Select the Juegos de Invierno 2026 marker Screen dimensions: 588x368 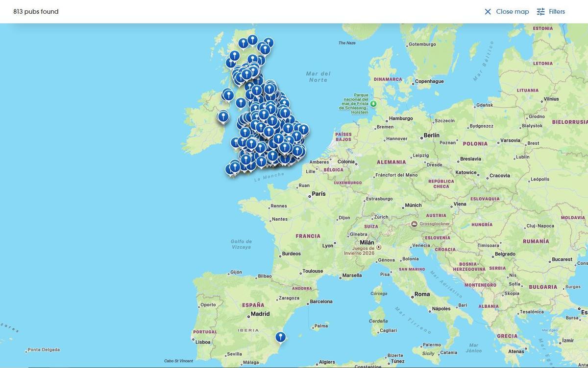377,248
